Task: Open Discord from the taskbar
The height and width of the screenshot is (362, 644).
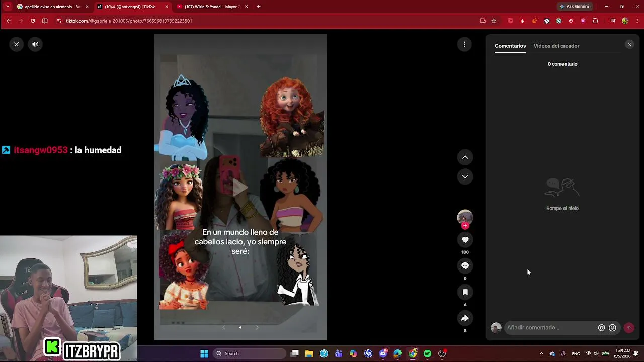Action: click(383, 353)
